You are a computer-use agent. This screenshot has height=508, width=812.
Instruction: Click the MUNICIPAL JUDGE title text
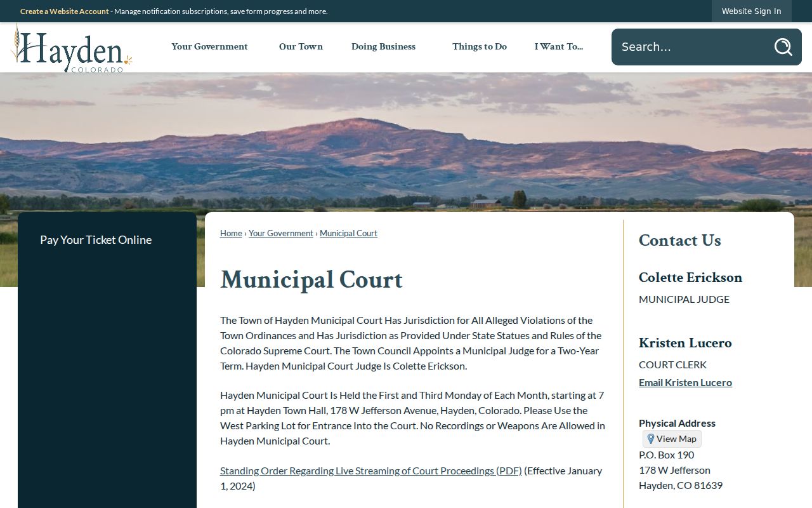[684, 299]
